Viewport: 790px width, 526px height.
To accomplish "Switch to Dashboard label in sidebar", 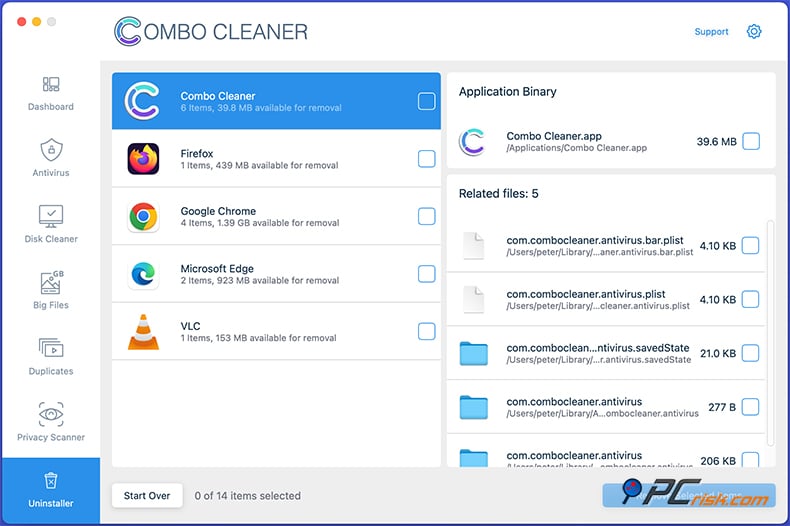I will [x=51, y=107].
